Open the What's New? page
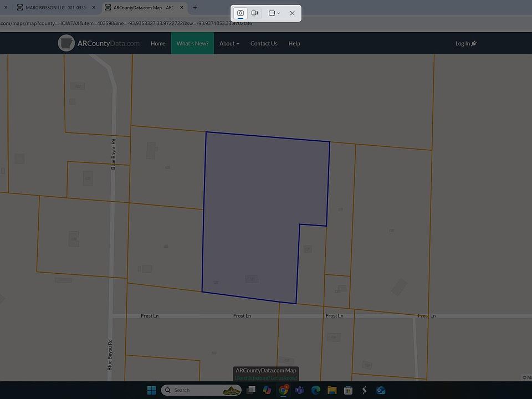Image resolution: width=532 pixels, height=399 pixels. pos(192,43)
